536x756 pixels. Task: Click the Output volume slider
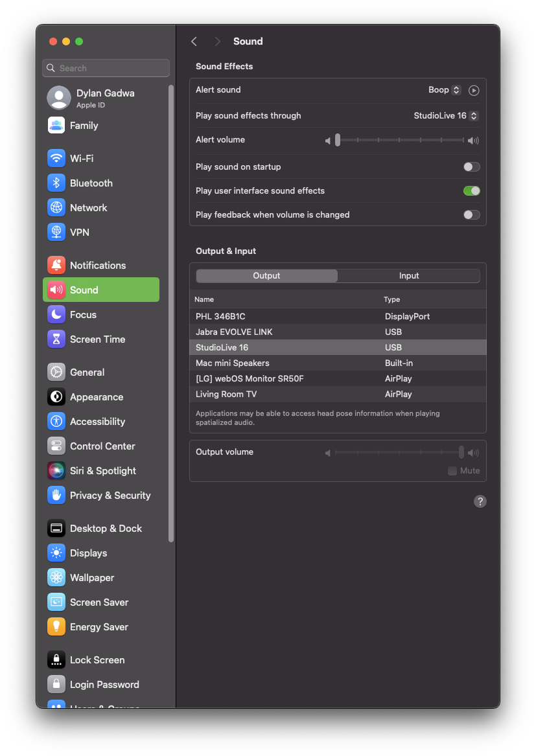point(399,452)
